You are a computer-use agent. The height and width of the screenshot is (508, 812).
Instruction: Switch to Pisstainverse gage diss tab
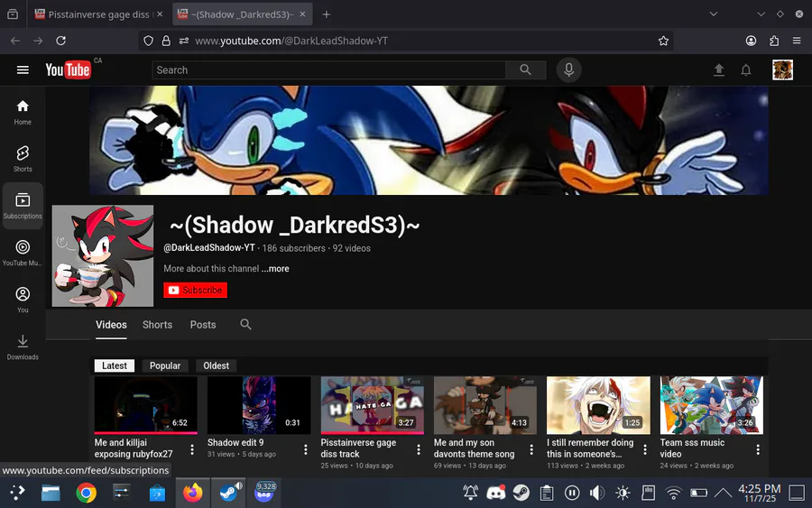pos(99,14)
